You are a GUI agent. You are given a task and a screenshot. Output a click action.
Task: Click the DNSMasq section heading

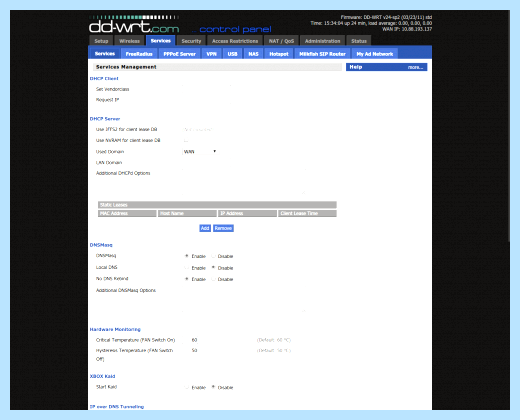pos(101,245)
